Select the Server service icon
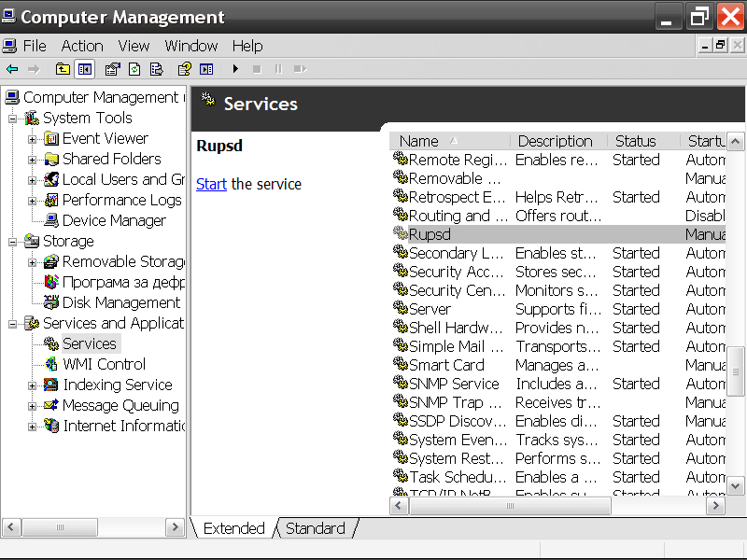 point(401,309)
